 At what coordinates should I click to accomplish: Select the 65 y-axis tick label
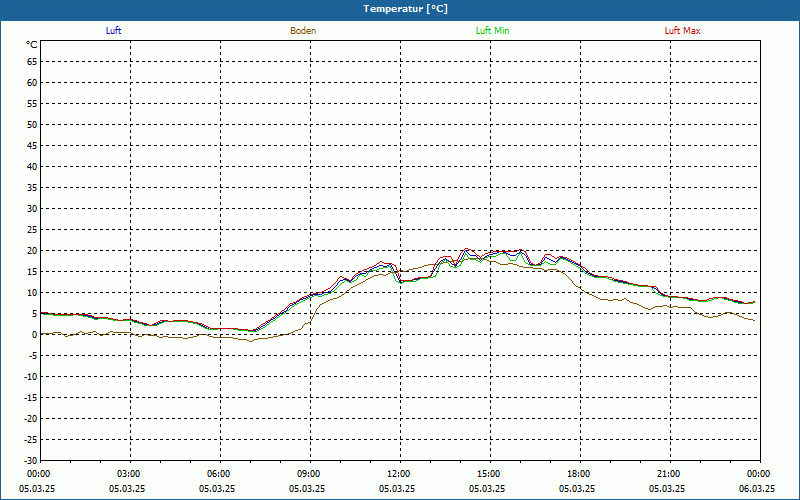click(x=32, y=62)
